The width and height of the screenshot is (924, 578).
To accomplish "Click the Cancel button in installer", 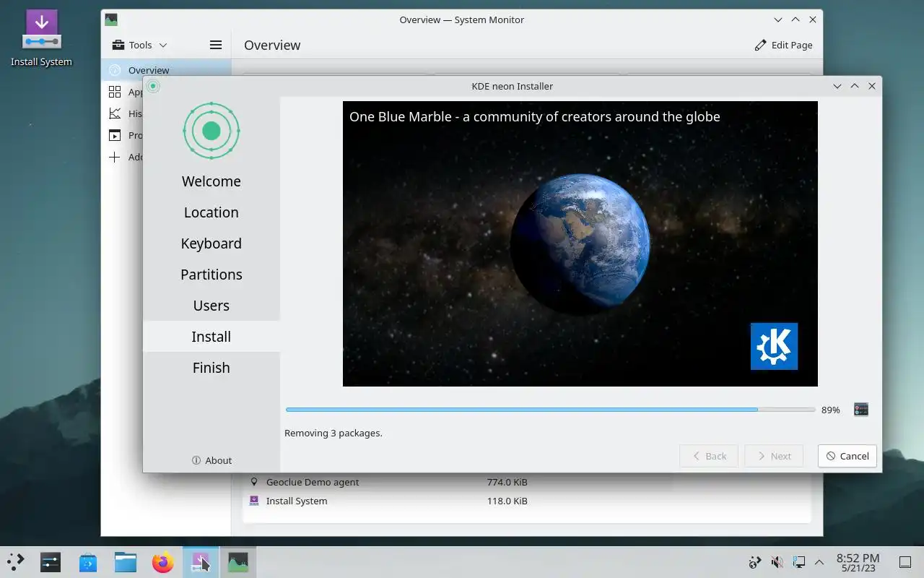I will [x=847, y=456].
